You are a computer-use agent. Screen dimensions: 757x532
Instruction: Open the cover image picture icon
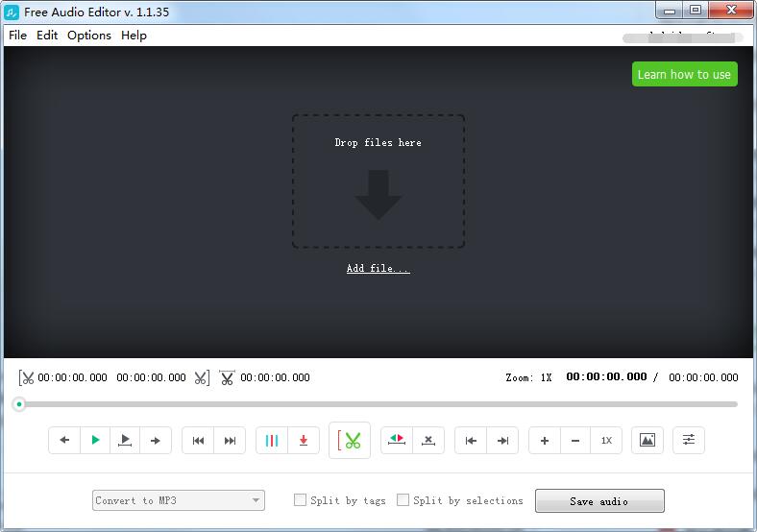click(x=647, y=440)
